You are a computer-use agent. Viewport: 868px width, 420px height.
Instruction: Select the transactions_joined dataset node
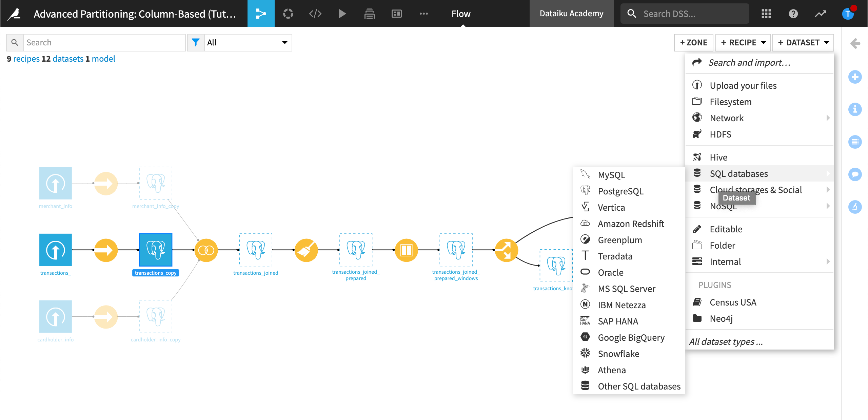tap(256, 250)
